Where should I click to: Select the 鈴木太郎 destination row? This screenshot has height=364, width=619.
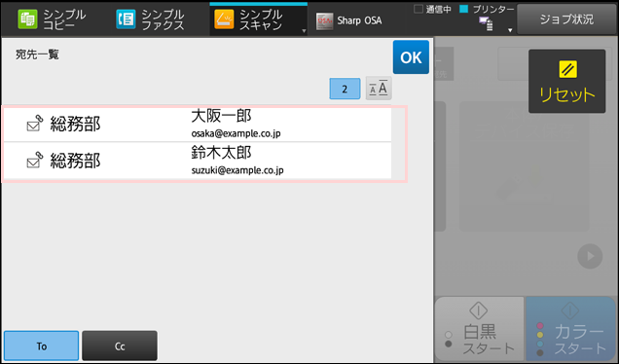(x=198, y=161)
